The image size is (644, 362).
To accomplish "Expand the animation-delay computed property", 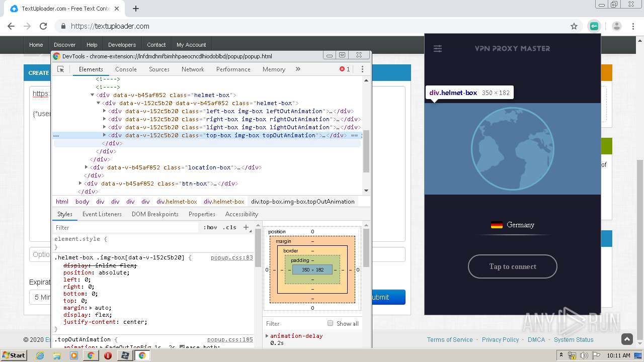I will point(267,336).
